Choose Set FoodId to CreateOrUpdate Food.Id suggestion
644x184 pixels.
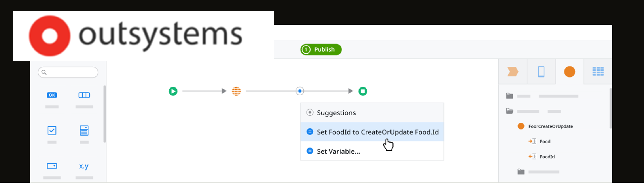[x=377, y=132]
